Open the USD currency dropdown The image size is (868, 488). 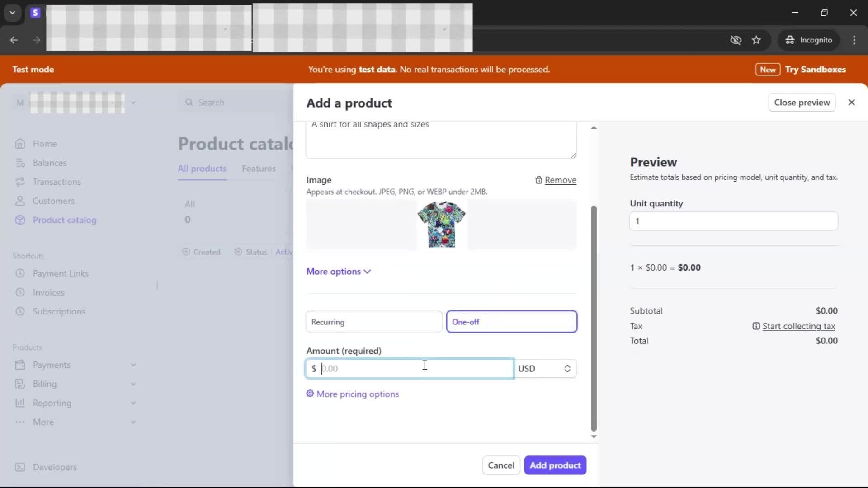545,369
